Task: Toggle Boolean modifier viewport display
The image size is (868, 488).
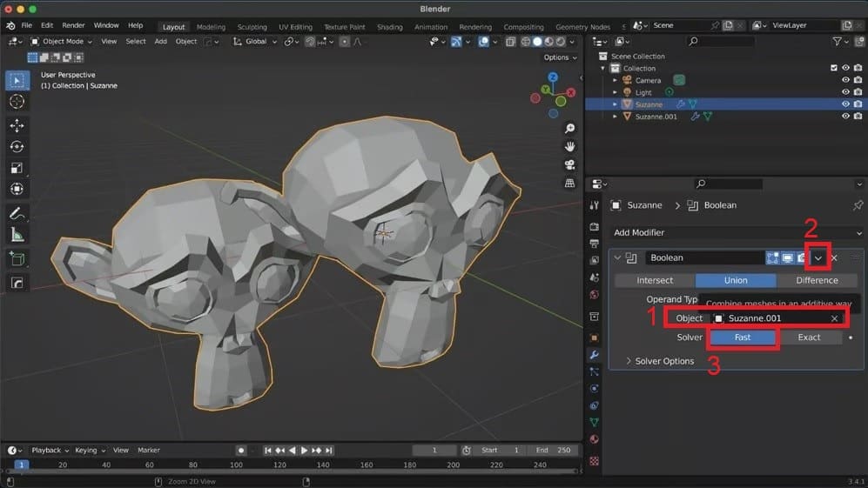Action: (x=787, y=257)
